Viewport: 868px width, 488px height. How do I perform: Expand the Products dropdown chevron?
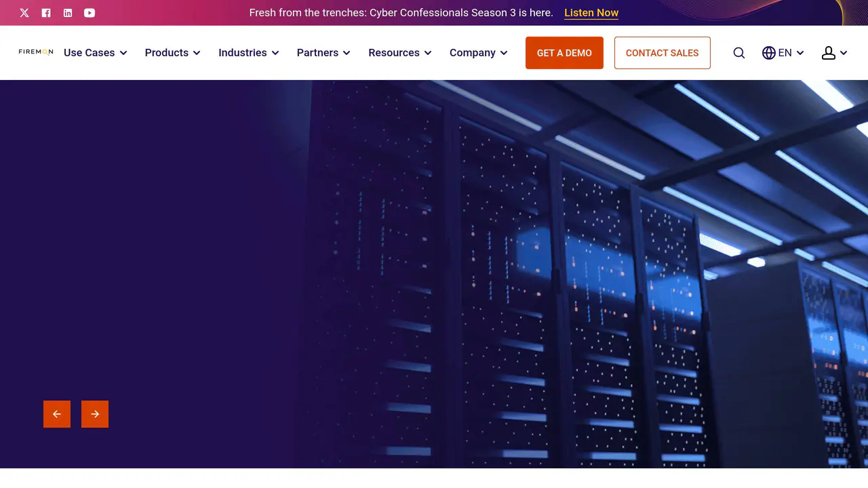coord(197,53)
